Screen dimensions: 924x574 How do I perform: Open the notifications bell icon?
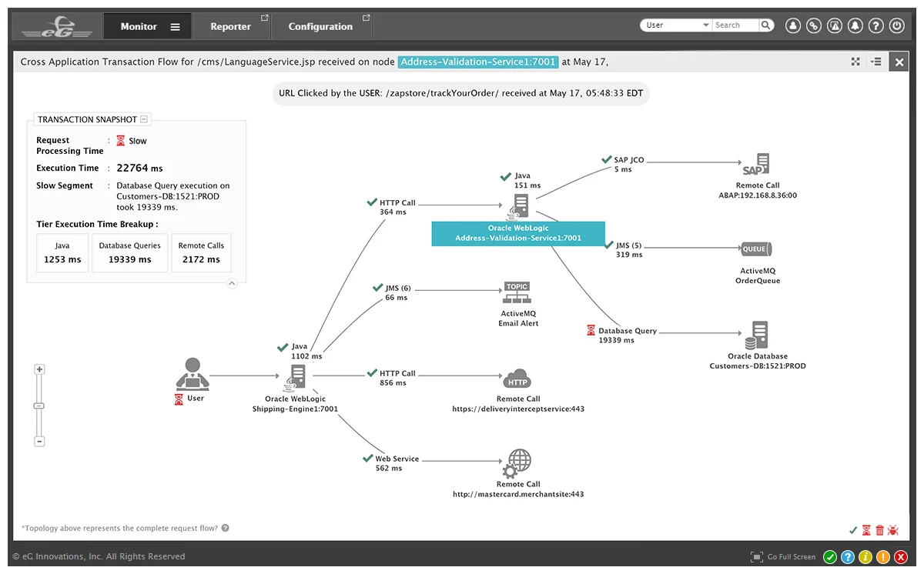point(855,25)
